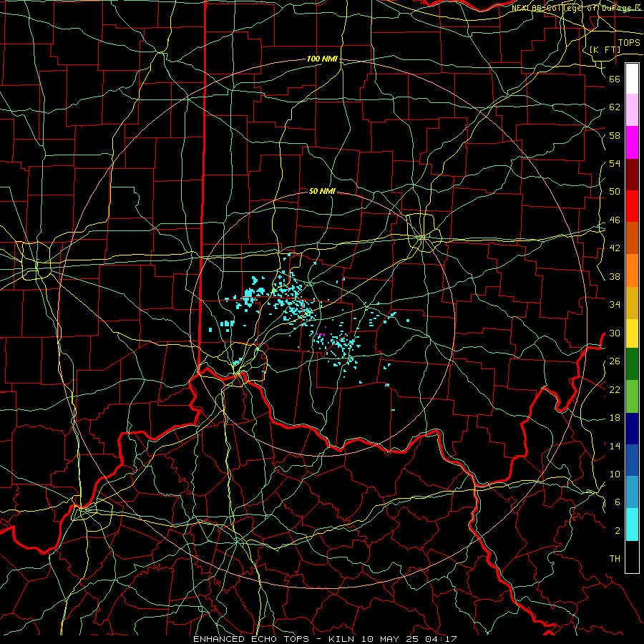Click the legend value "50"
The width and height of the screenshot is (644, 644).
coord(615,192)
